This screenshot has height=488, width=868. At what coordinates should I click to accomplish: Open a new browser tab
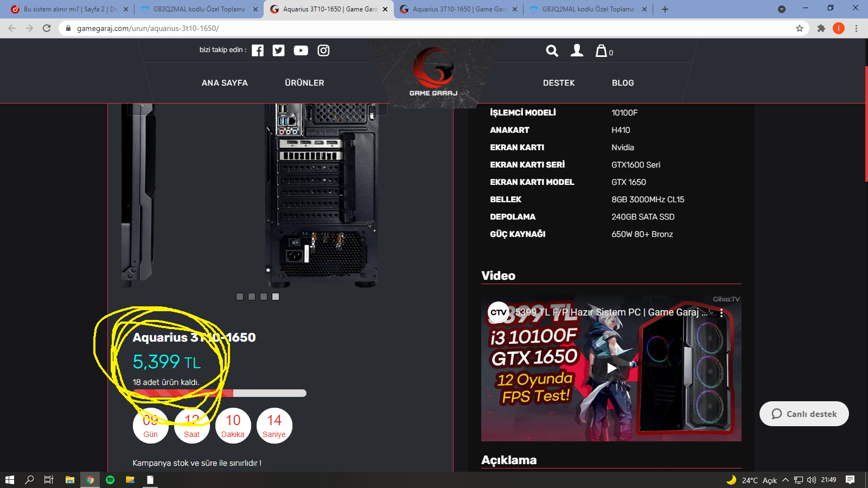click(665, 9)
